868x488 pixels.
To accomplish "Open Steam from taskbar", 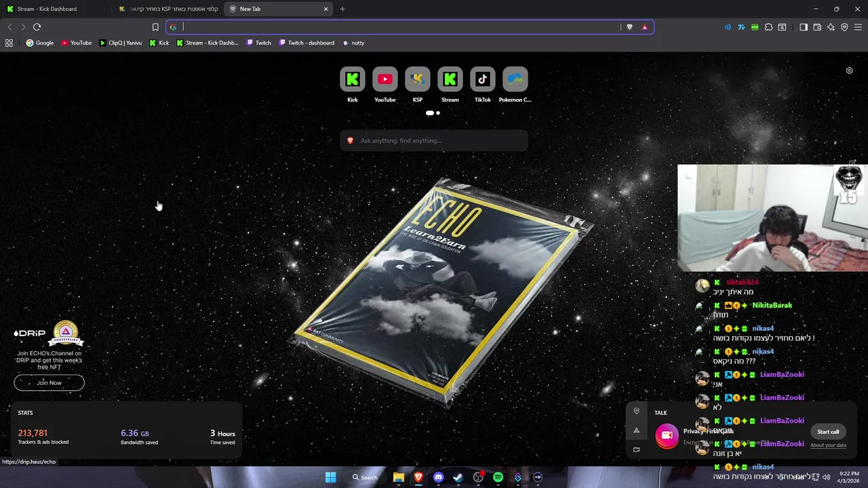I will click(x=458, y=477).
